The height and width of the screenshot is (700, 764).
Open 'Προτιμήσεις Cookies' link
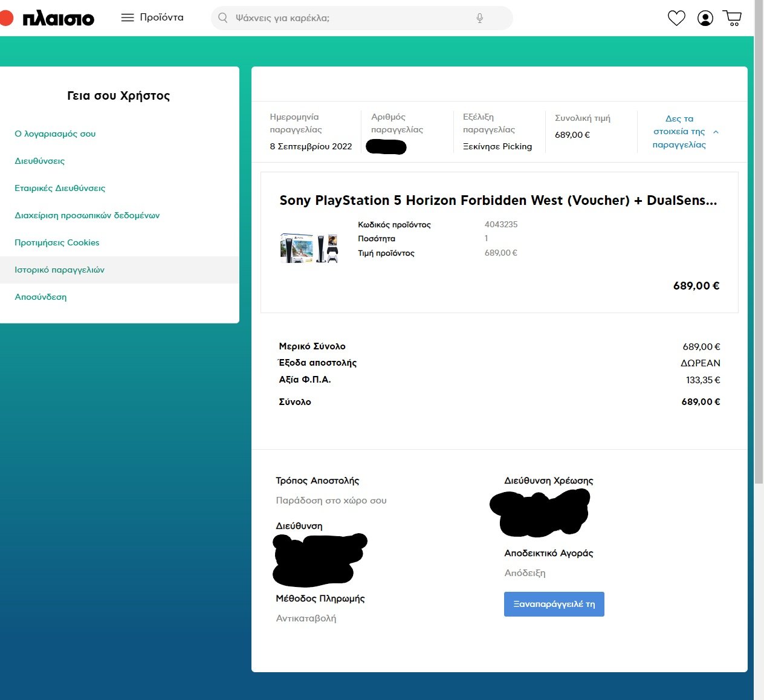click(x=57, y=242)
